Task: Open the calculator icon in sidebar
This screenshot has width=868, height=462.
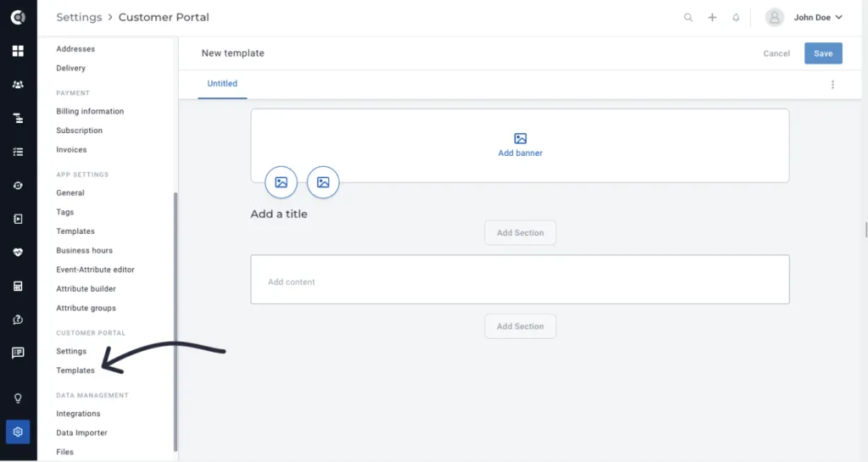Action: click(x=18, y=286)
